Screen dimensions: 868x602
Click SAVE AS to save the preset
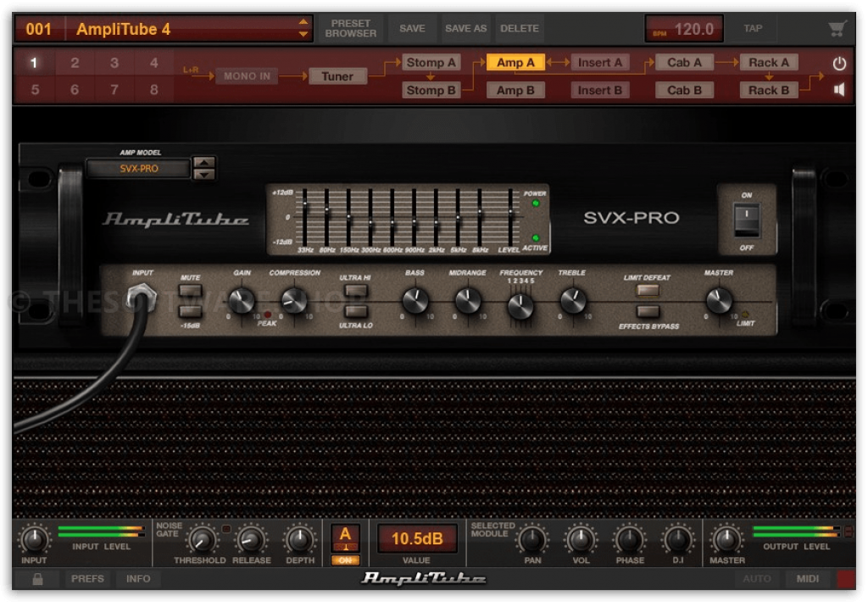coord(465,27)
